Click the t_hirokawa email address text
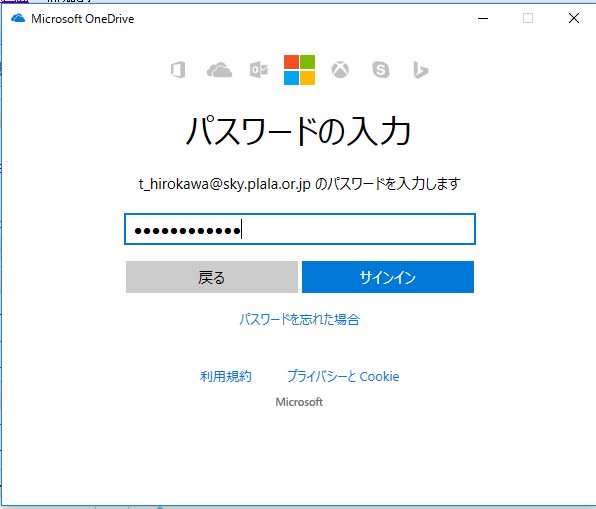Image resolution: width=596 pixels, height=509 pixels. coord(225,184)
